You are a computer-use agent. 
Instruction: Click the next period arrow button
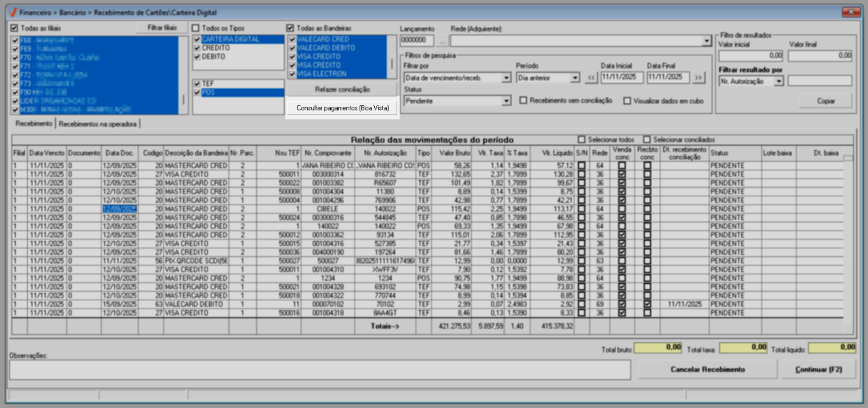[698, 78]
